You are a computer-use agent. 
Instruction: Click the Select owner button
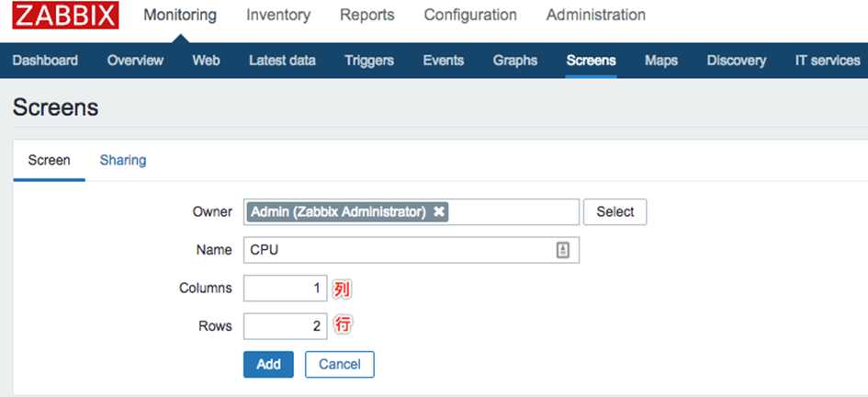(615, 212)
